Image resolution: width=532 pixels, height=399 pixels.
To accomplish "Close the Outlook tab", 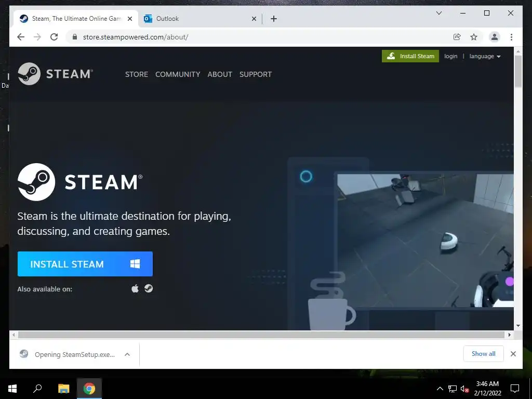I will [254, 19].
